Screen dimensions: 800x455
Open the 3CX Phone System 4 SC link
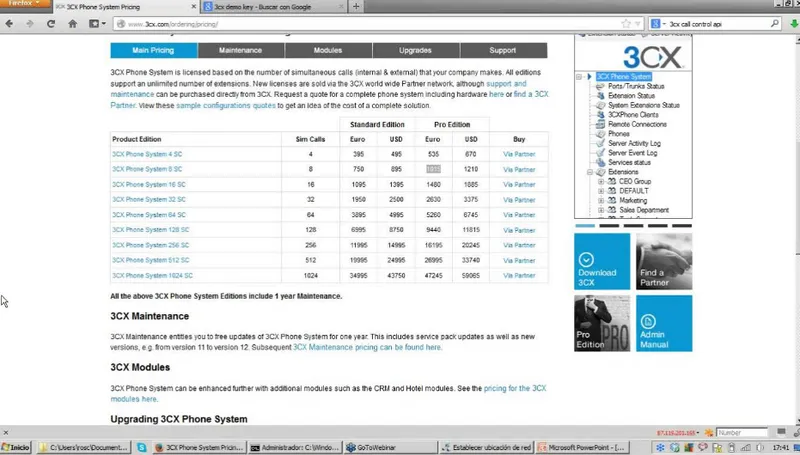point(147,154)
